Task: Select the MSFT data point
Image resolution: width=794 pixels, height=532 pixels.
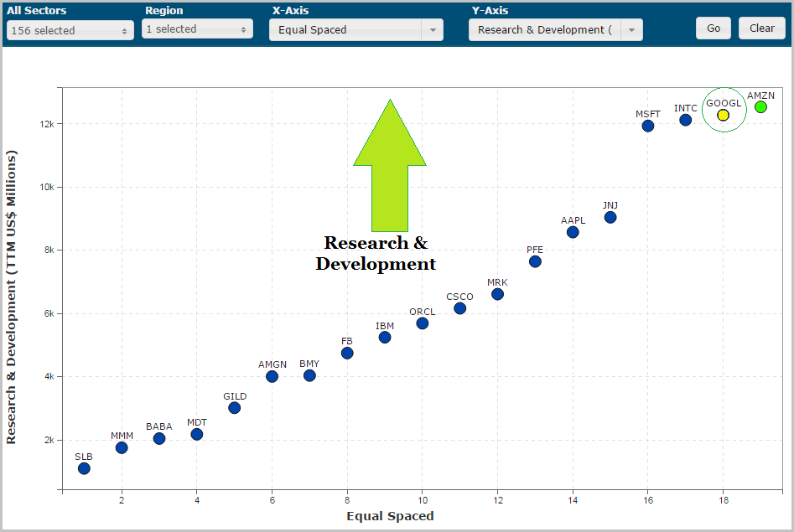Action: [x=647, y=126]
